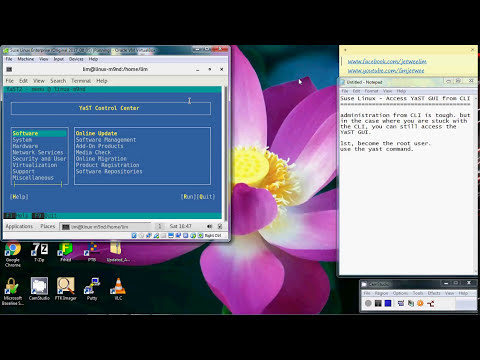Open the Terminal menu in terminal
The width and height of the screenshot is (480, 360).
pyautogui.click(x=81, y=81)
